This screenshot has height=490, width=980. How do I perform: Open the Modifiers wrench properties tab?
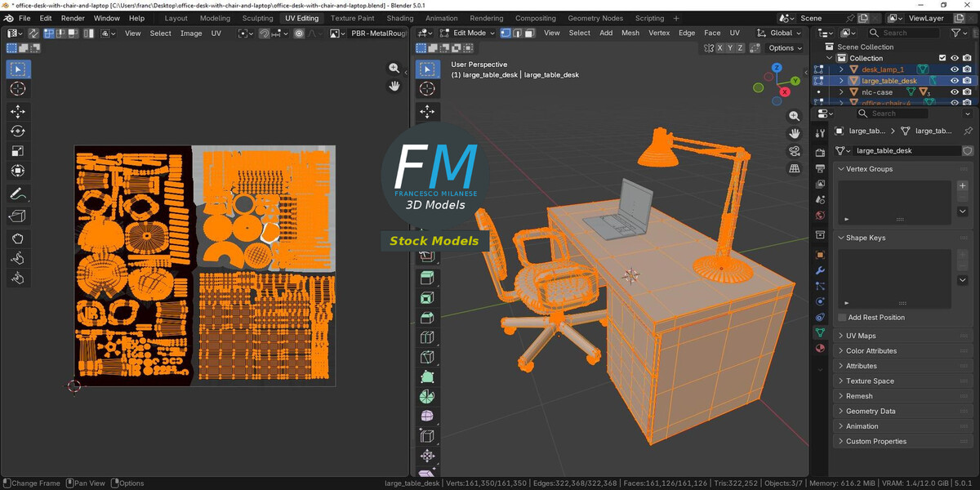tap(821, 270)
